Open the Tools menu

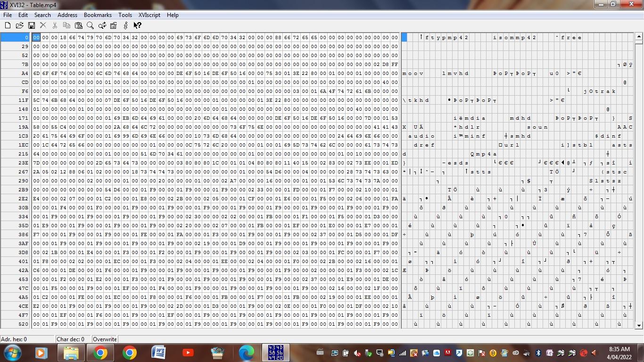pos(125,15)
